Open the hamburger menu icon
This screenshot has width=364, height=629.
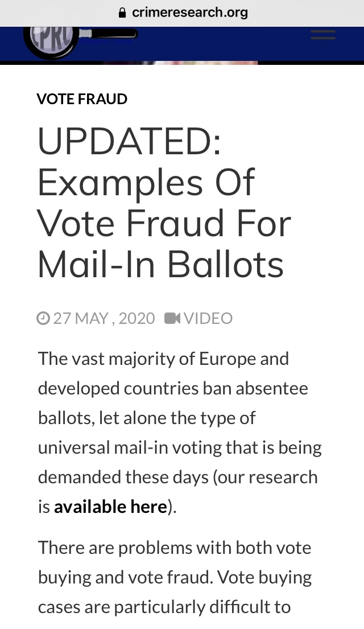coord(322,35)
